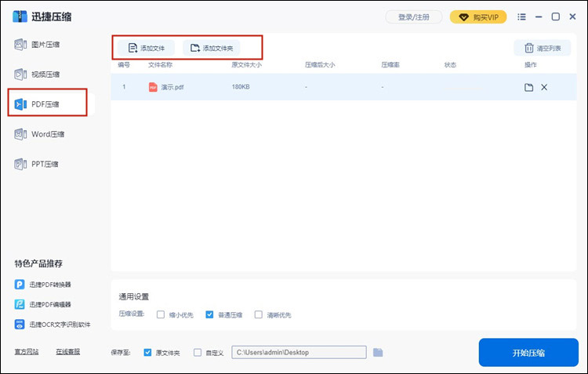588x374 pixels.
Task: Toggle 原文件夹 save location checkbox
Action: click(147, 352)
